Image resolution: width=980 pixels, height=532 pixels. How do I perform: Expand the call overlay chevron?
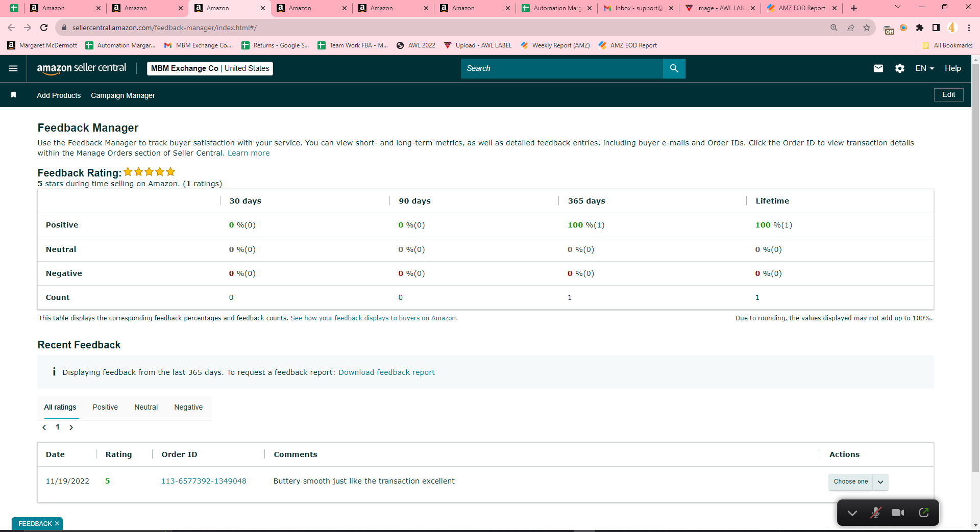pyautogui.click(x=852, y=513)
